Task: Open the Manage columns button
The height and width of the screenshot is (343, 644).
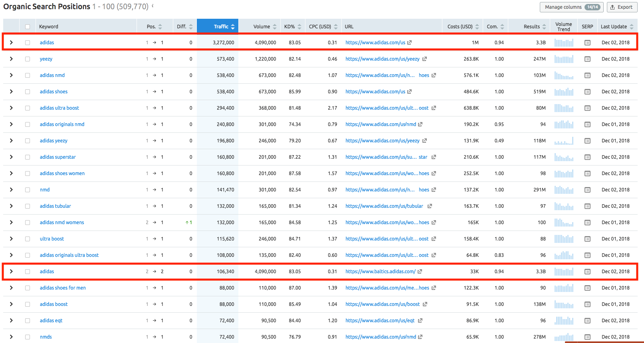Action: [x=571, y=7]
